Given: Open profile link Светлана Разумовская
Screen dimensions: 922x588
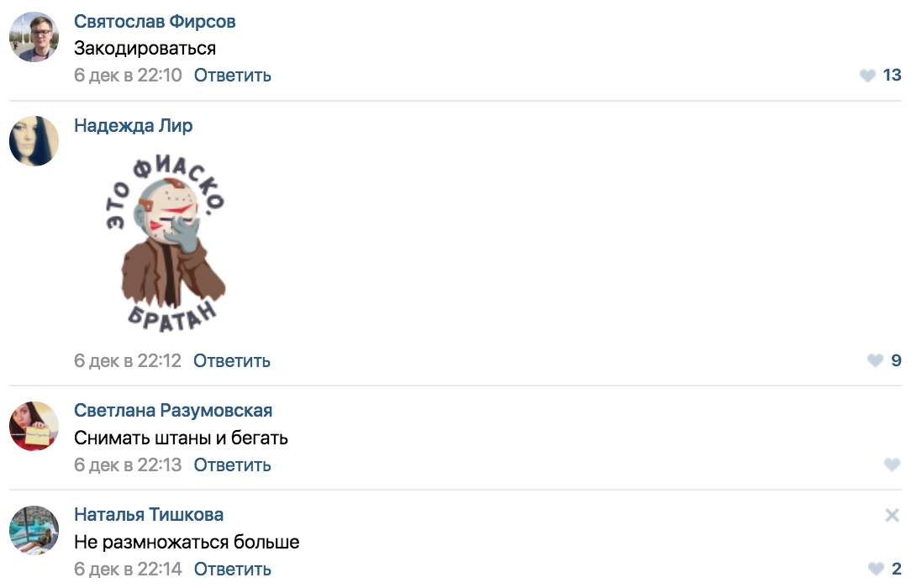Looking at the screenshot, I should pyautogui.click(x=173, y=411).
